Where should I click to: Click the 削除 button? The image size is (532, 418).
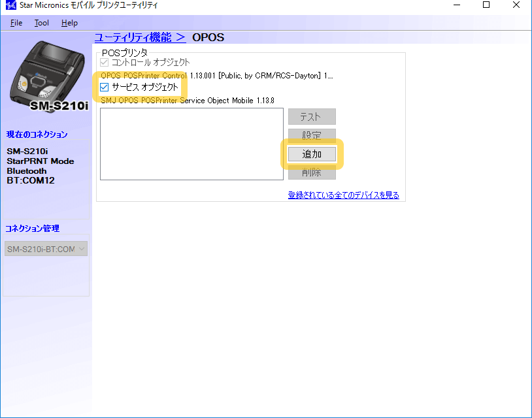pos(312,172)
